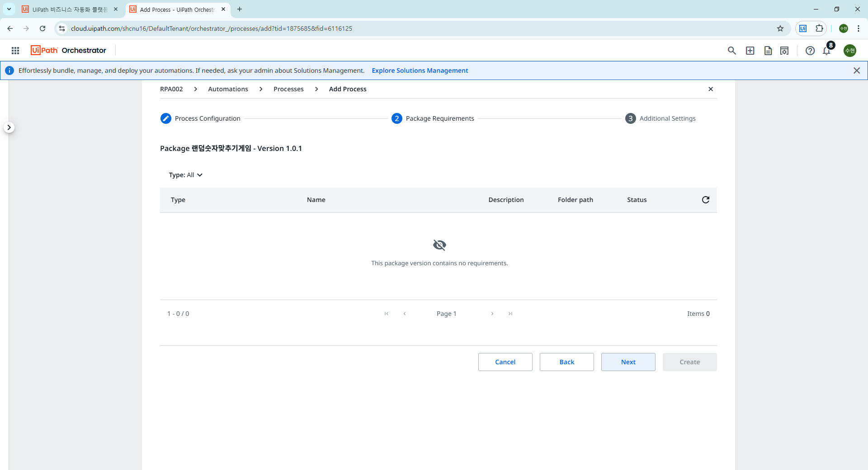
Task: Navigate to Automations breadcrumb
Action: pos(228,89)
